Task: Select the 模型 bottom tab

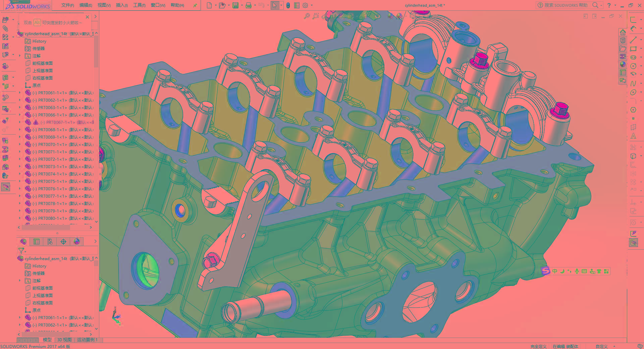Action: tap(47, 340)
